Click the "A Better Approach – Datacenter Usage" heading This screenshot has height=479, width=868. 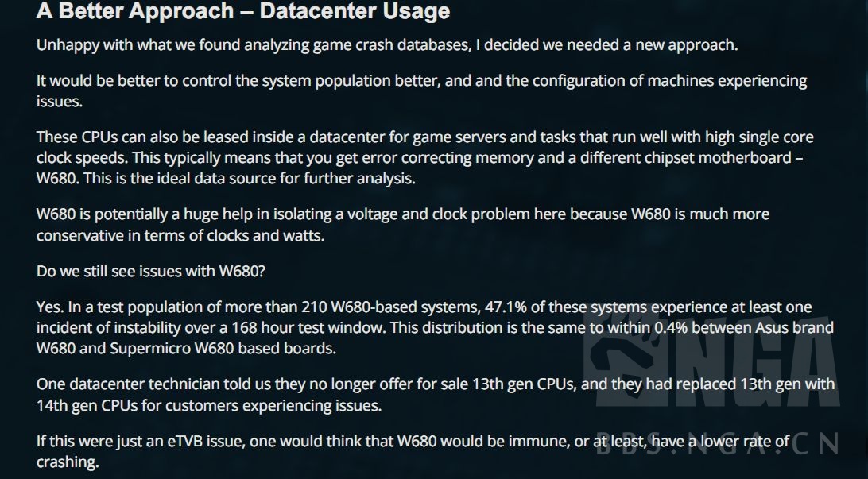click(x=242, y=12)
